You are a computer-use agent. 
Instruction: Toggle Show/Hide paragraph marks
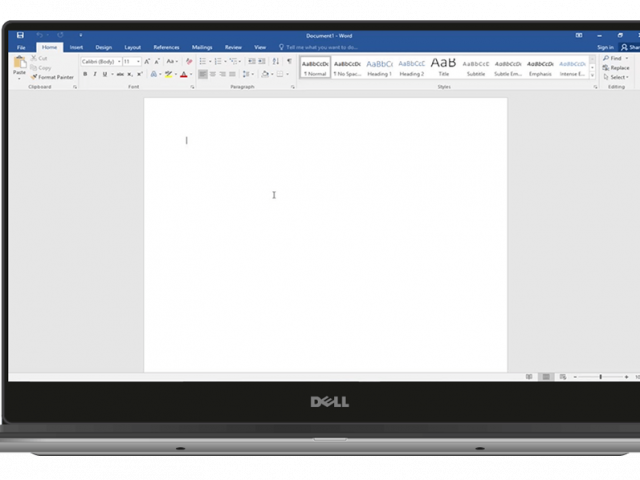[289, 61]
